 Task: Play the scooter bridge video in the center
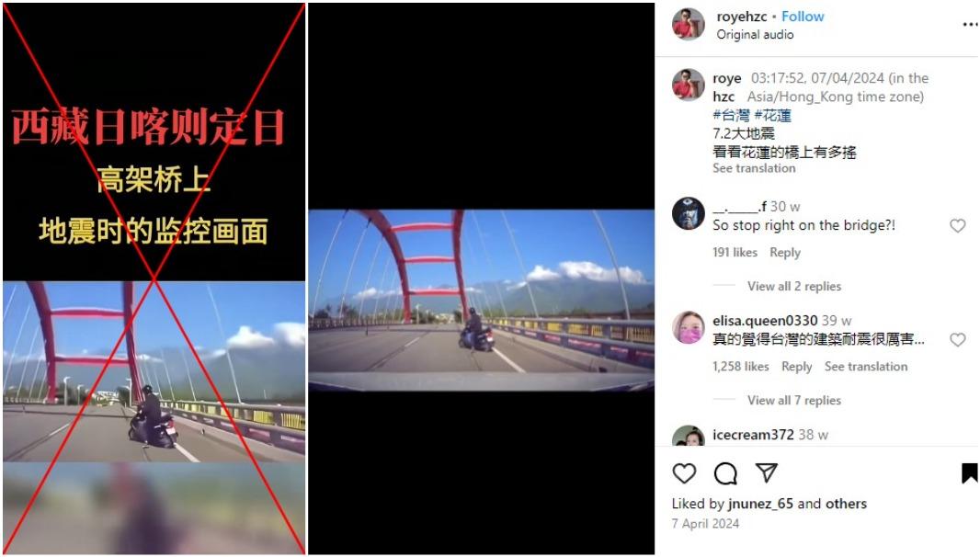481,300
